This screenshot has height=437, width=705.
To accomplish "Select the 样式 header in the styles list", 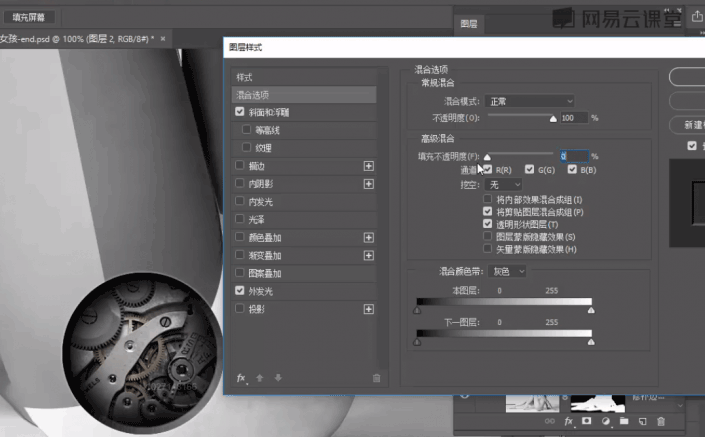I will [304, 77].
